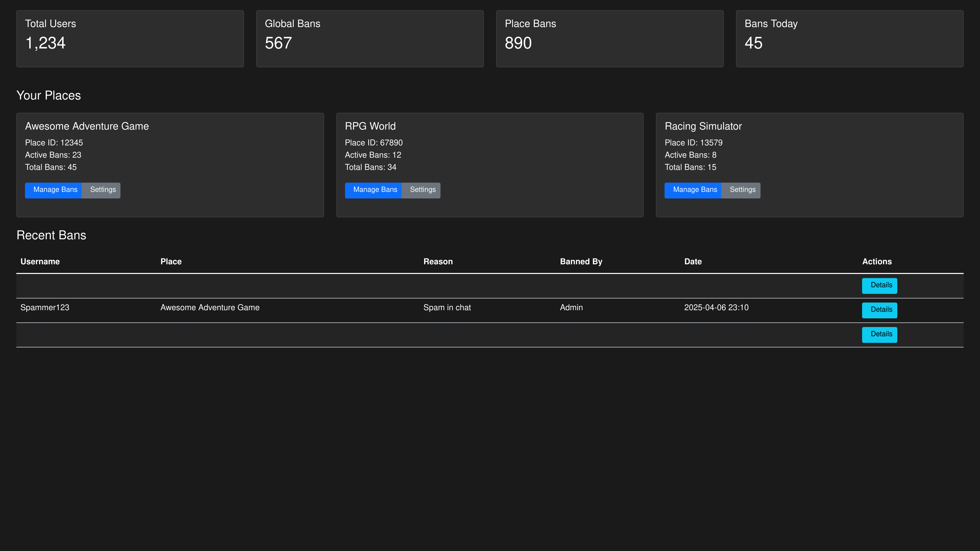Click the Actions column header
Viewport: 980px width, 551px height.
pyautogui.click(x=877, y=262)
